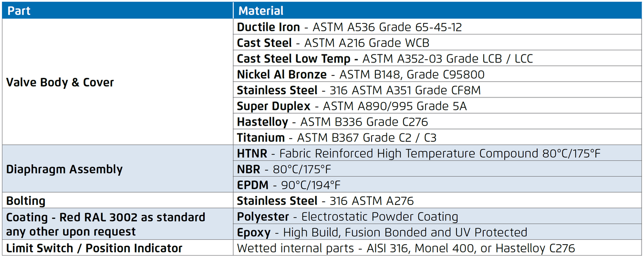Select the Polyester Electrostatic Powder Coating row
644x258 pixels.
[x=347, y=216]
